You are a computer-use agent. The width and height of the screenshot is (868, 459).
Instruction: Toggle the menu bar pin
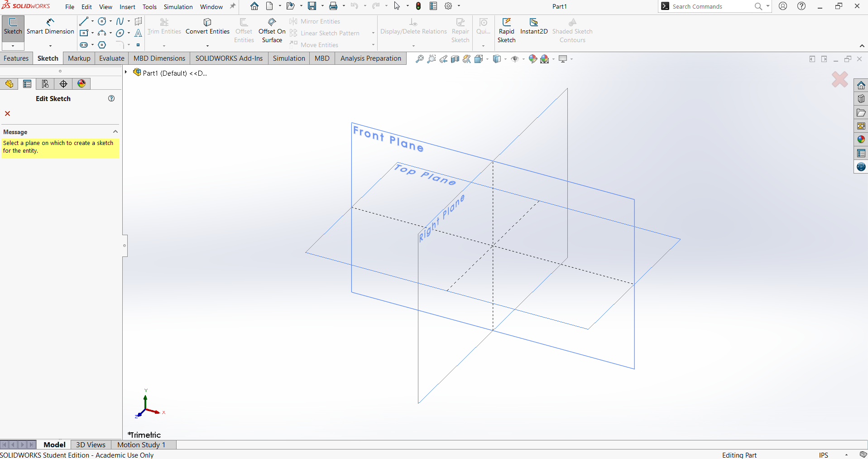[233, 6]
